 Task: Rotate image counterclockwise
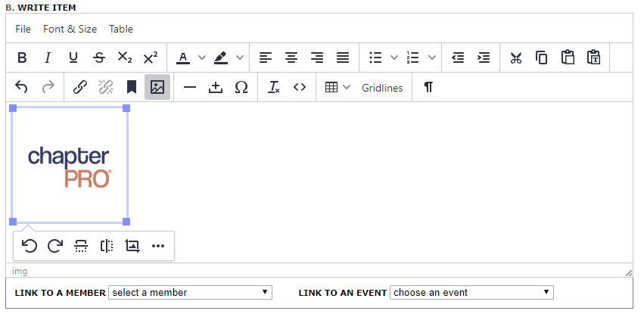(30, 246)
